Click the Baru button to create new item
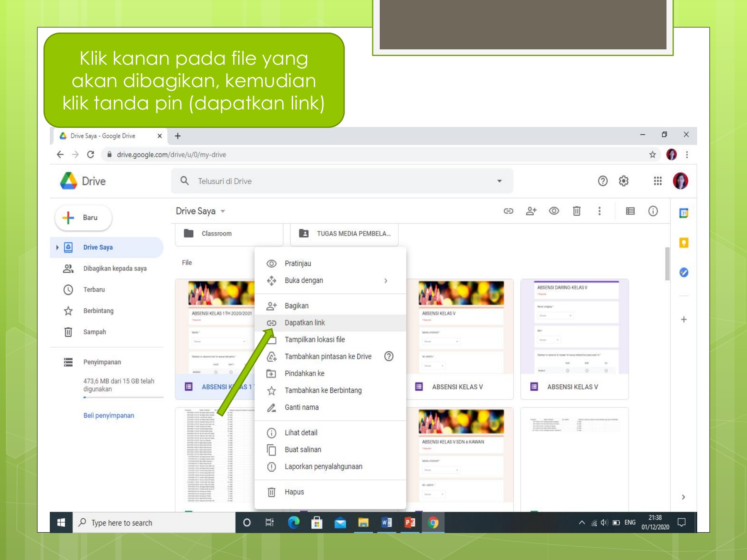 tap(83, 217)
